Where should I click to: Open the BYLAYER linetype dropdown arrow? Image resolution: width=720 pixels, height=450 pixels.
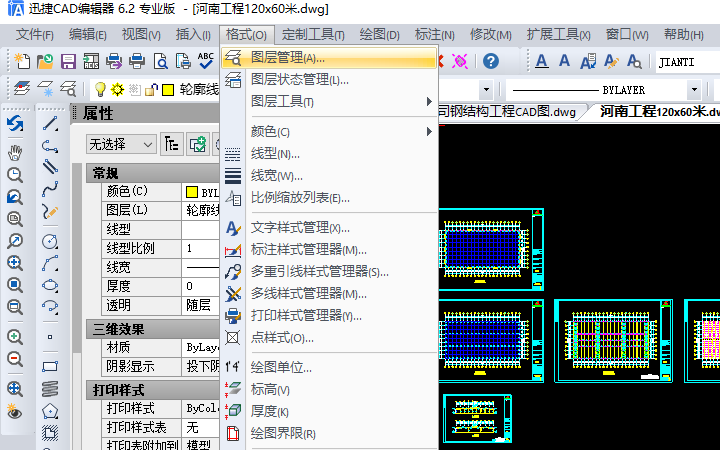click(694, 90)
